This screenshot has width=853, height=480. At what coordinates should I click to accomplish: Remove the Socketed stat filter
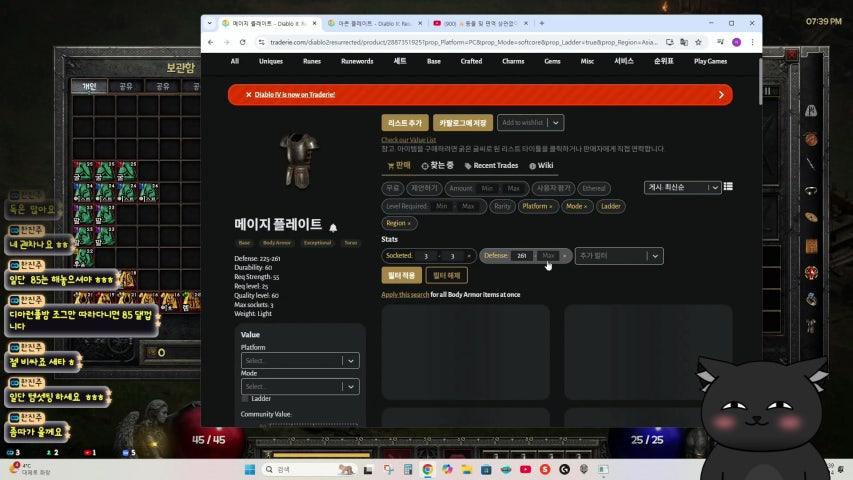click(x=469, y=256)
